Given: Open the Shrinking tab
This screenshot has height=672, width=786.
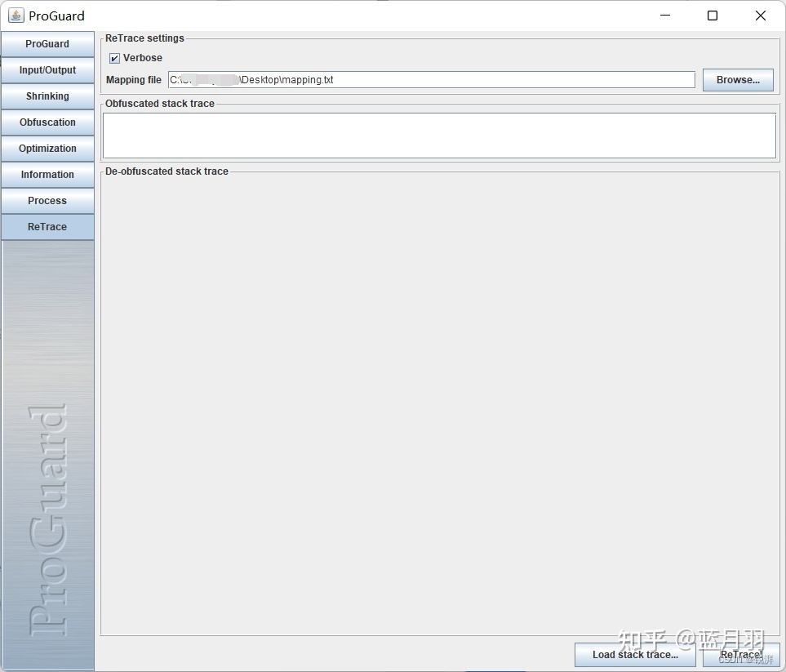Looking at the screenshot, I should [47, 96].
